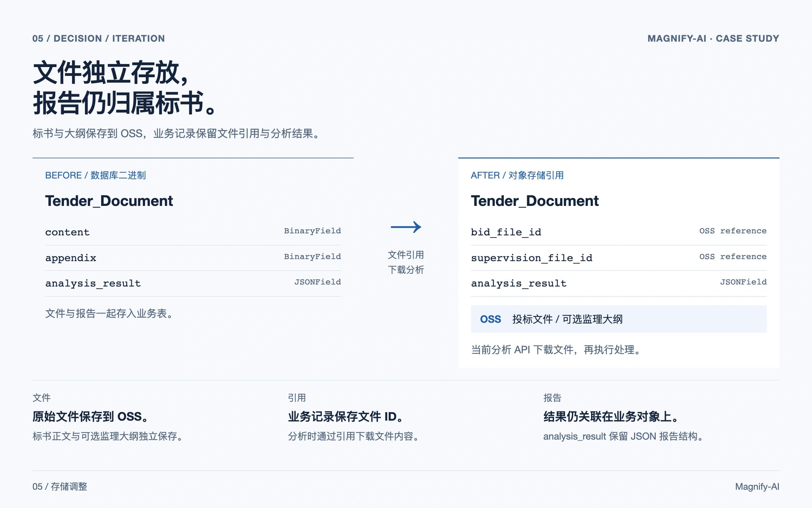Select the 'supervision_file_id' field name
The width and height of the screenshot is (812, 508).
pos(532,258)
